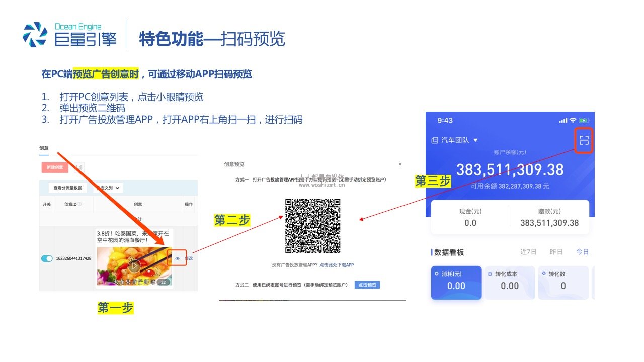
Task: Click the 创意预览 dialog title
Action: 234,164
